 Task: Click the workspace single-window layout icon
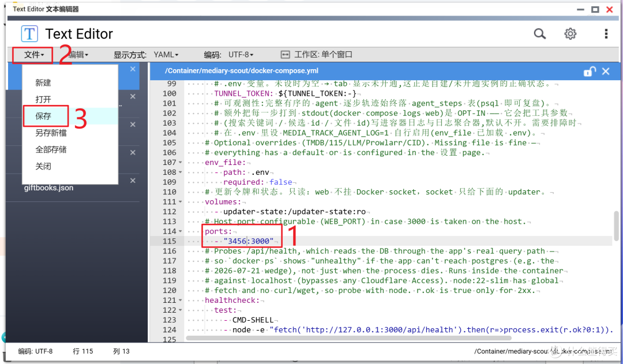(286, 54)
